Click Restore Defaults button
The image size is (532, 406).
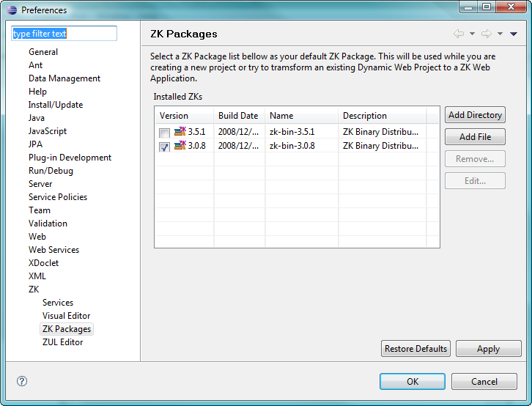pyautogui.click(x=415, y=349)
